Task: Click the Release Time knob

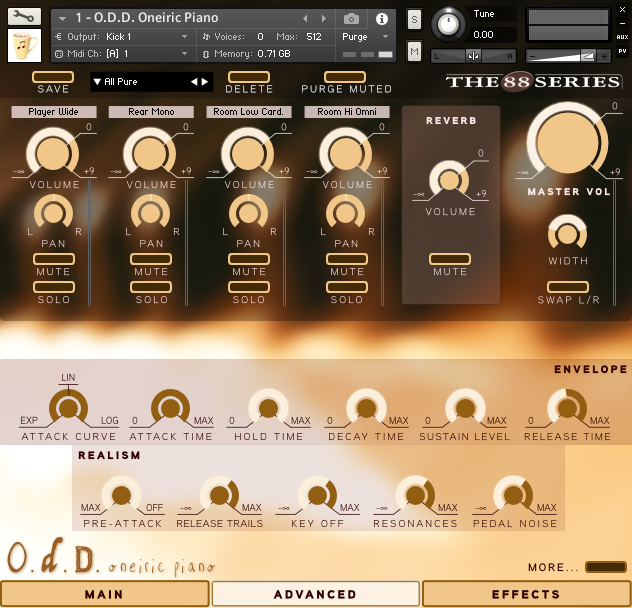Action: (567, 408)
